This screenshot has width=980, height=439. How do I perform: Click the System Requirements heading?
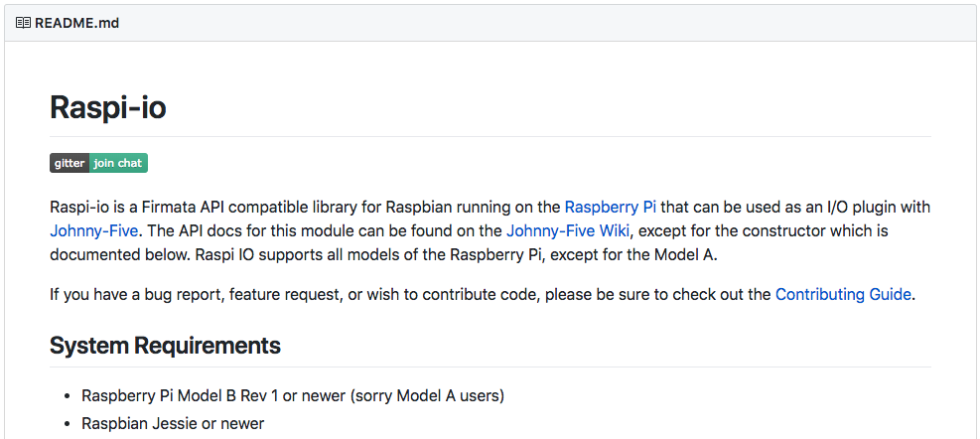165,346
